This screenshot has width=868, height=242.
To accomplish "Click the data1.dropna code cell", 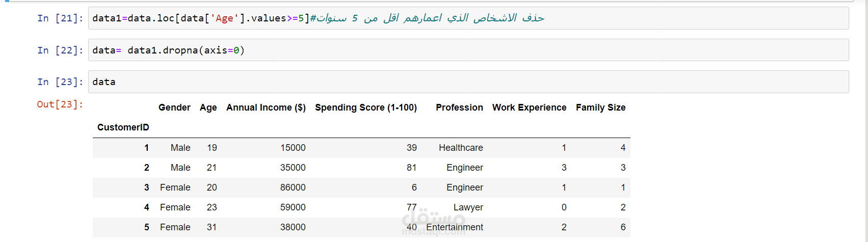I will 468,50.
